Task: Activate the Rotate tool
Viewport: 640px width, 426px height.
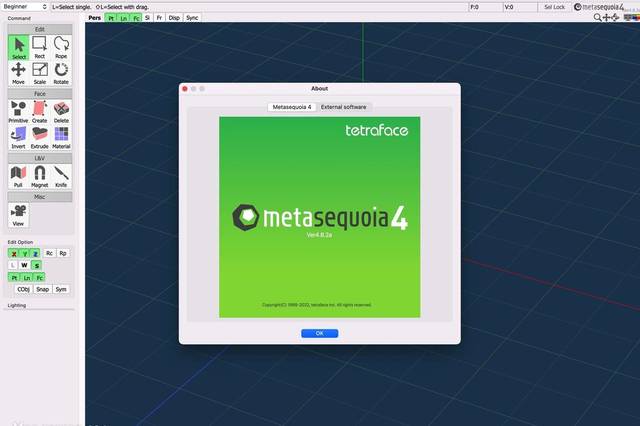Action: pyautogui.click(x=61, y=73)
